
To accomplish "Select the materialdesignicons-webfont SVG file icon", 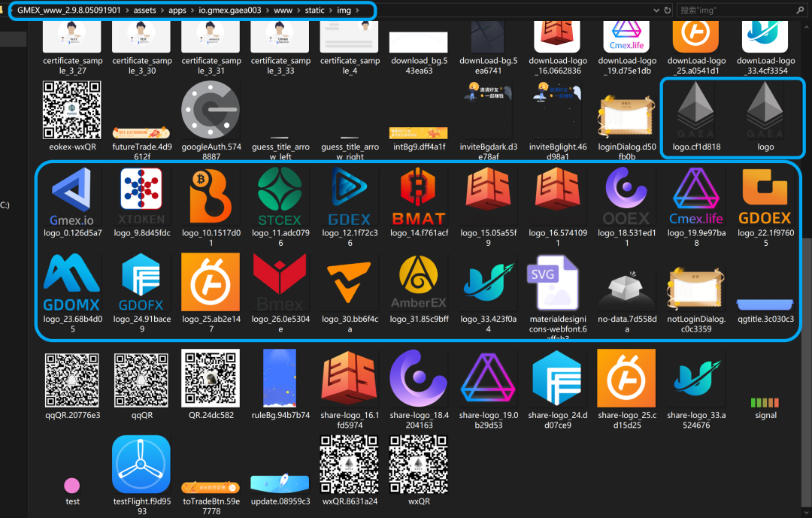I will pos(557,282).
